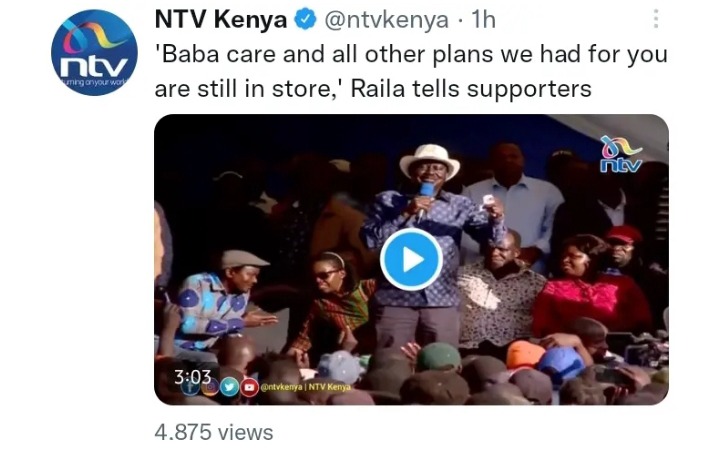Click the 3:03 video duration label

(192, 377)
